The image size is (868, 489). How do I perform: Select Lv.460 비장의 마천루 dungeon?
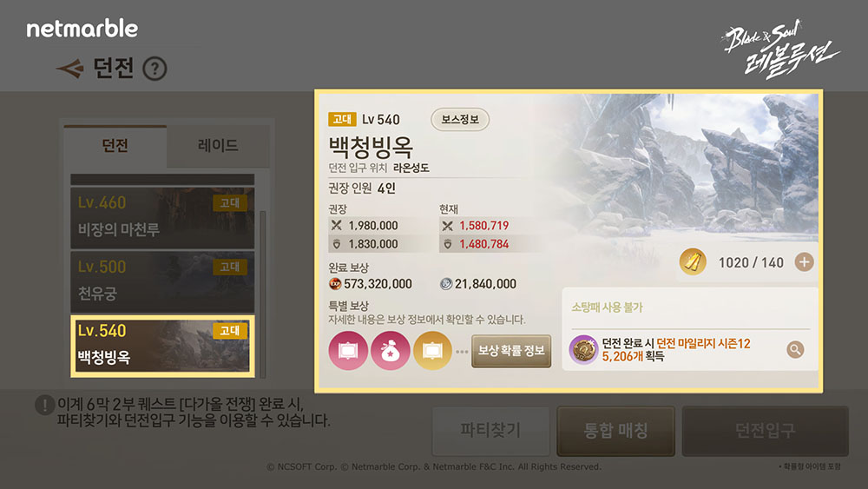coord(162,218)
